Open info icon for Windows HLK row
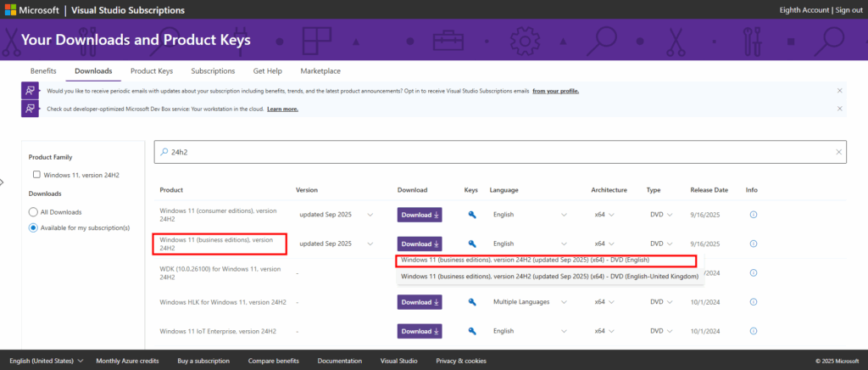 point(753,302)
